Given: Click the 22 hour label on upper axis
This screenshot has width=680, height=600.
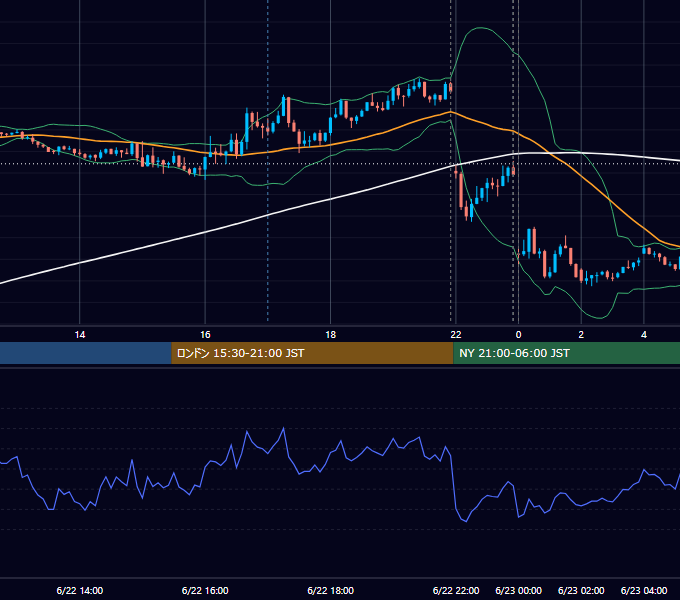Looking at the screenshot, I should coord(456,335).
